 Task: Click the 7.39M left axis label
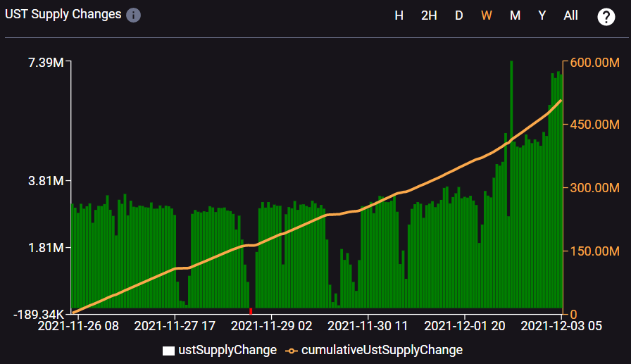[46, 63]
